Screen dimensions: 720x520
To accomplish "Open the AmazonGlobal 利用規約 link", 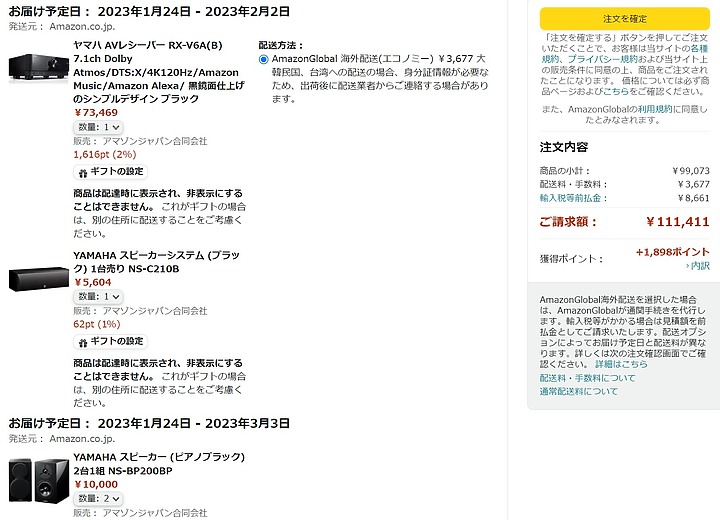I will point(654,109).
